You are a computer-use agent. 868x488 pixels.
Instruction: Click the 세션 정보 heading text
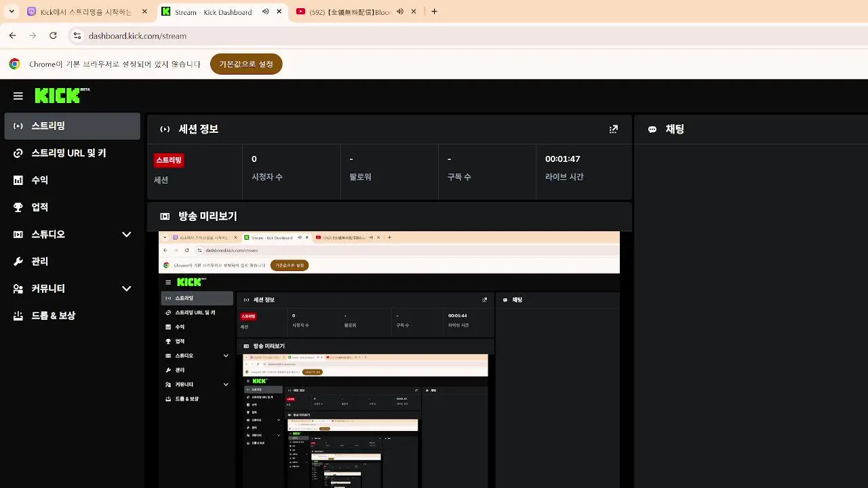point(198,129)
